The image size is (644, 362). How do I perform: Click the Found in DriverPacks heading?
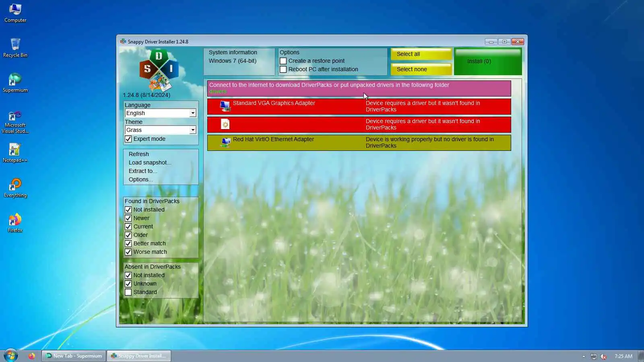pos(152,202)
